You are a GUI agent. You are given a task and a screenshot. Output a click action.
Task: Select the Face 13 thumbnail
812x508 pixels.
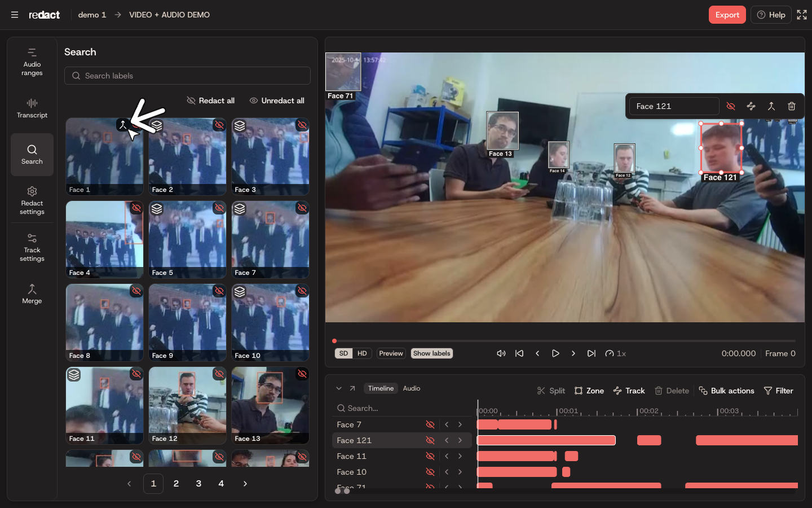click(270, 405)
